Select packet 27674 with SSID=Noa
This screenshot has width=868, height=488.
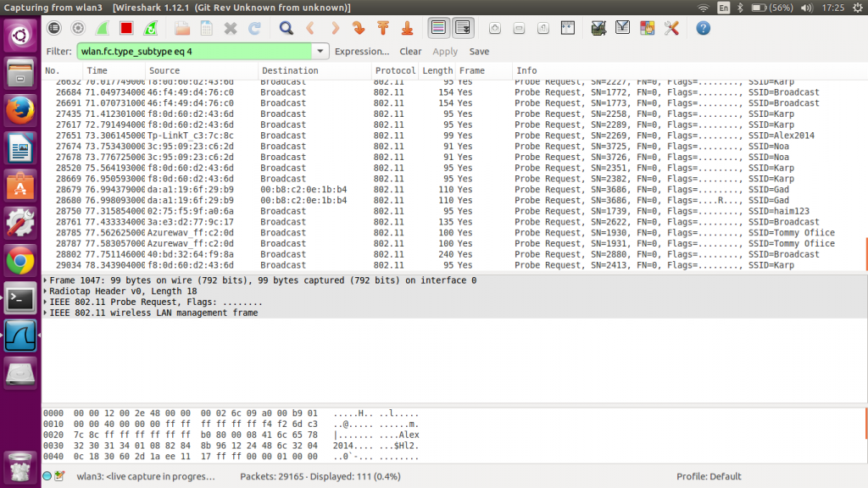(x=454, y=146)
